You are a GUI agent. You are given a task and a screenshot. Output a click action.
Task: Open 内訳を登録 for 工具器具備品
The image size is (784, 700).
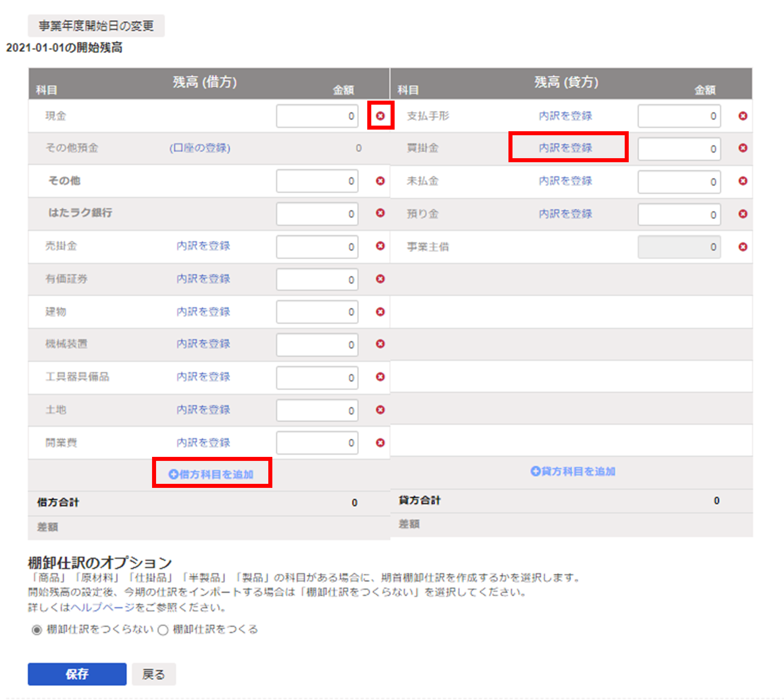(x=203, y=377)
